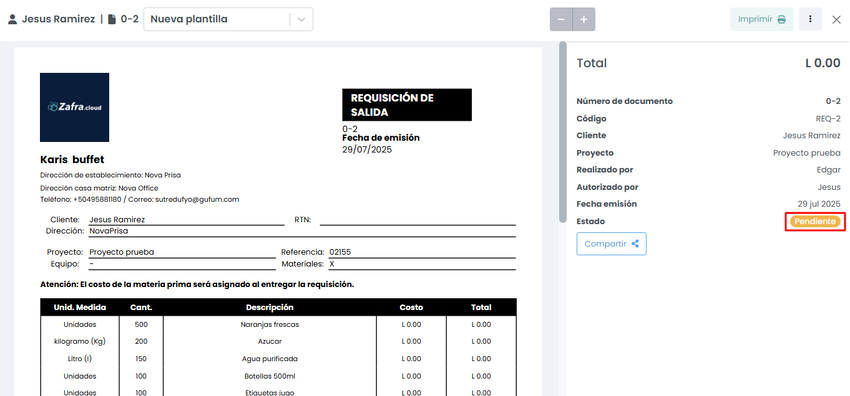
Task: Click the user icon beside Jesus Ramirez
Action: coord(12,20)
